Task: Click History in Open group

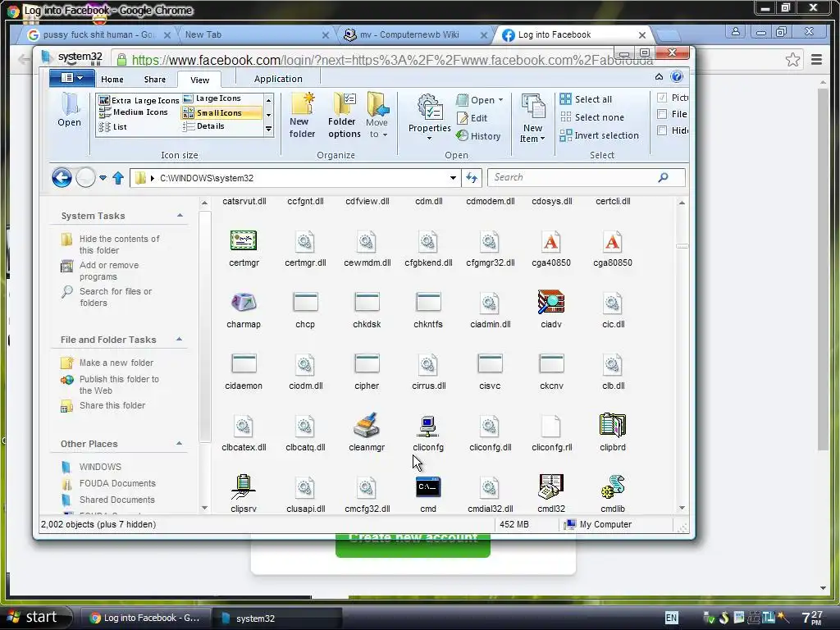Action: (478, 136)
